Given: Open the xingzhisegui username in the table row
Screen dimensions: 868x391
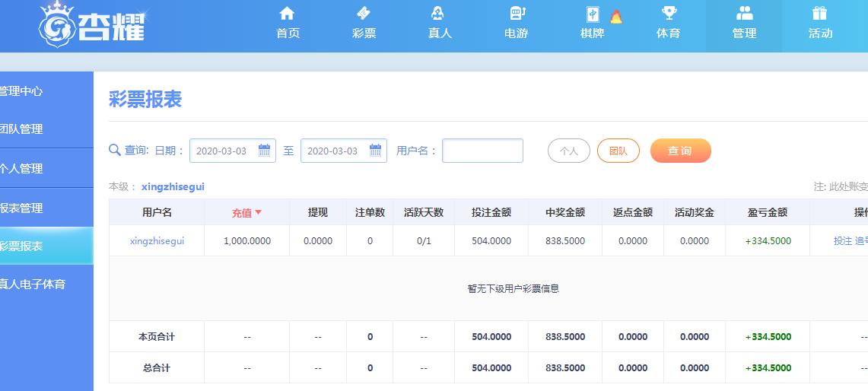Looking at the screenshot, I should click(157, 241).
